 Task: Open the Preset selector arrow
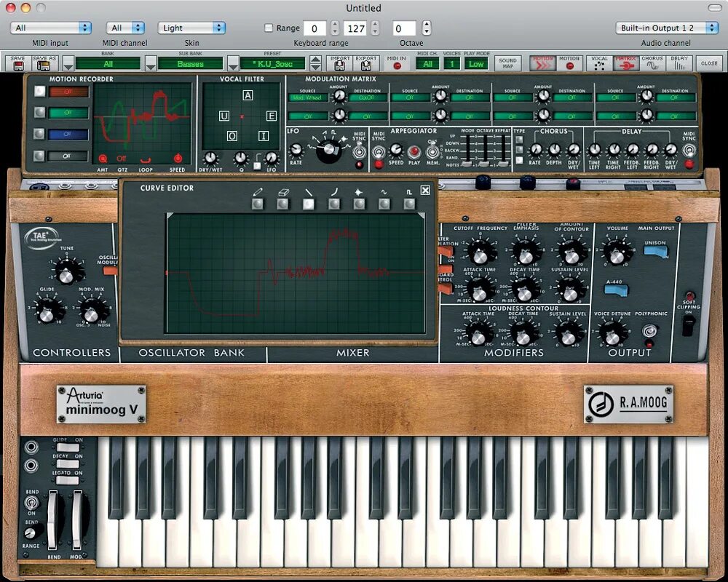(x=233, y=63)
